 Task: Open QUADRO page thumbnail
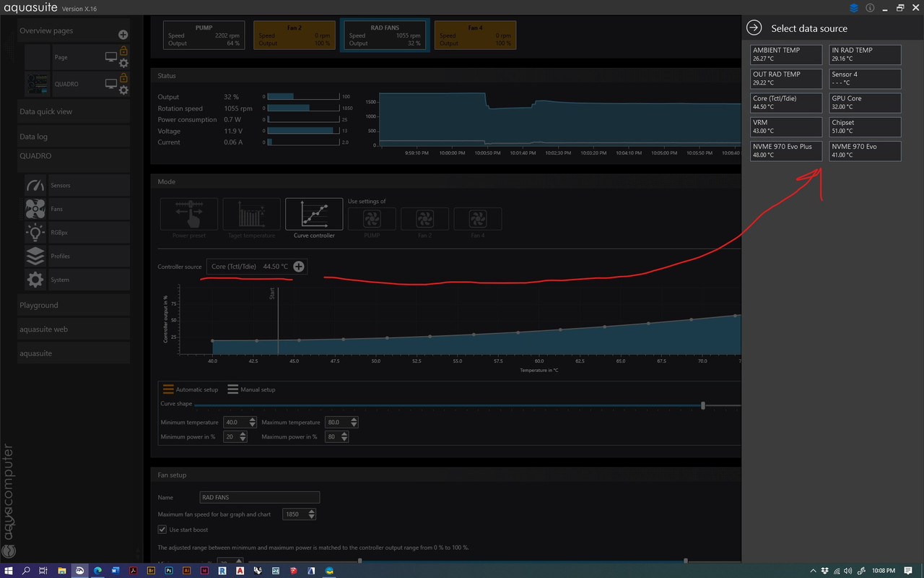tap(37, 84)
